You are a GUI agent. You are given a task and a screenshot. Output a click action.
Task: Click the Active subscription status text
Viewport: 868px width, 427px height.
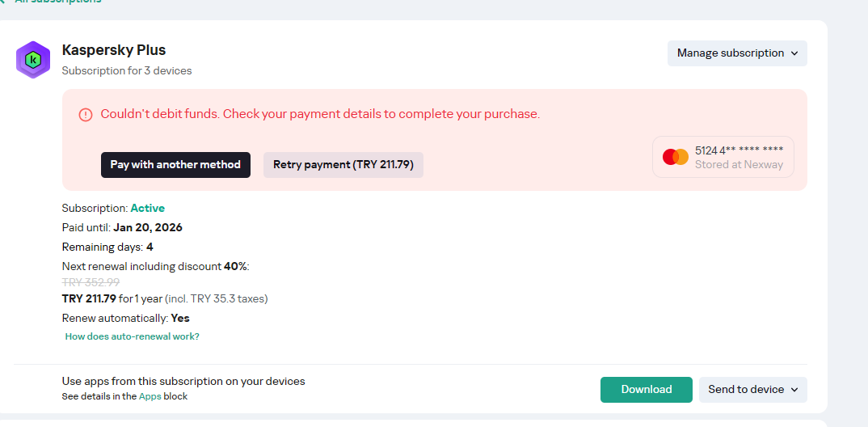[147, 208]
